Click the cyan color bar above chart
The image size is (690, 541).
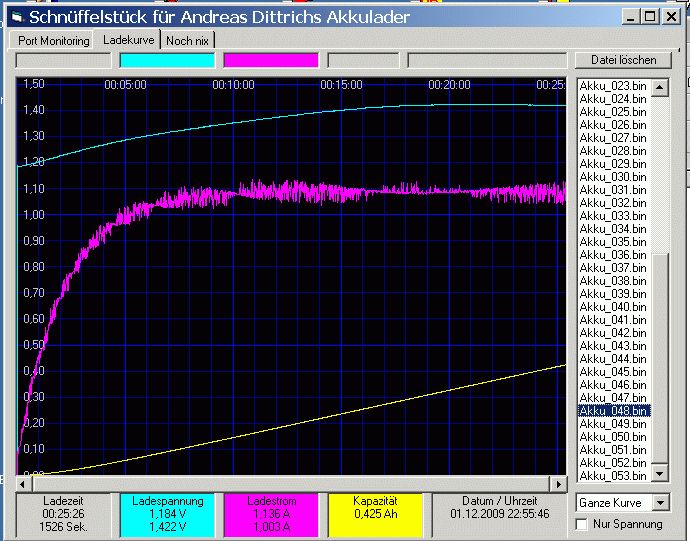coord(167,60)
